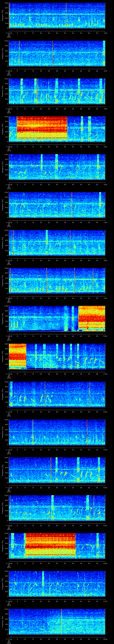Screen dimensions: 114x644
Task: Open the spectrogram panel starting at 11:06:00
Action: tap(57, 205)
